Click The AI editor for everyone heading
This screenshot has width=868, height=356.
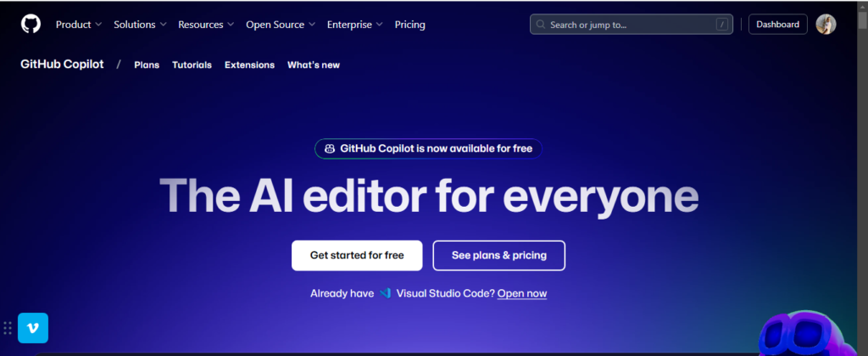pyautogui.click(x=429, y=196)
